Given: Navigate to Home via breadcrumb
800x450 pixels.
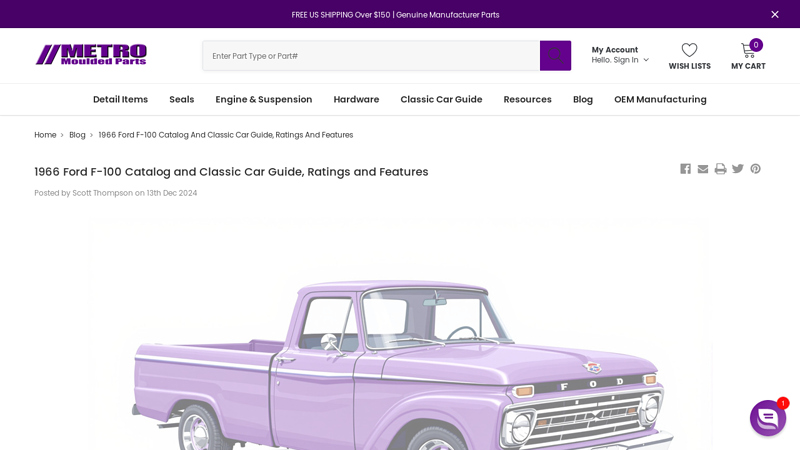Looking at the screenshot, I should point(45,135).
